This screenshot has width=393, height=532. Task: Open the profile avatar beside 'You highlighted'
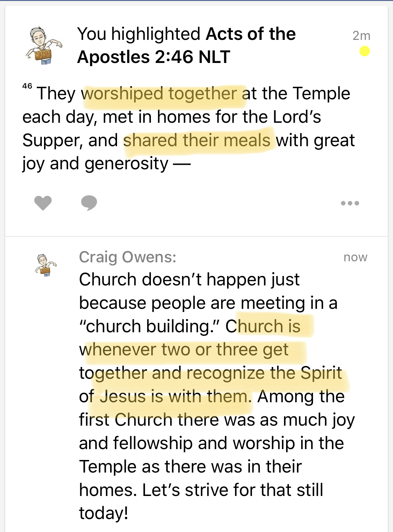pos(43,46)
